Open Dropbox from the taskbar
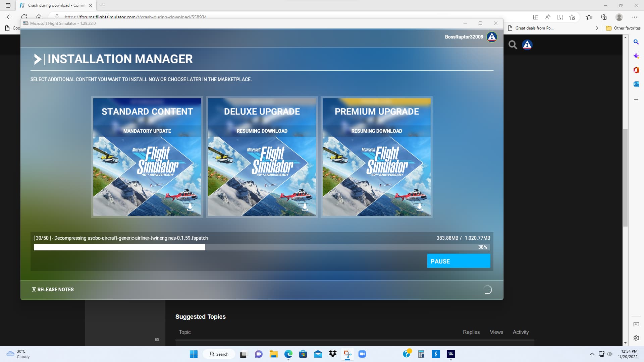This screenshot has height=362, width=644. tap(332, 354)
